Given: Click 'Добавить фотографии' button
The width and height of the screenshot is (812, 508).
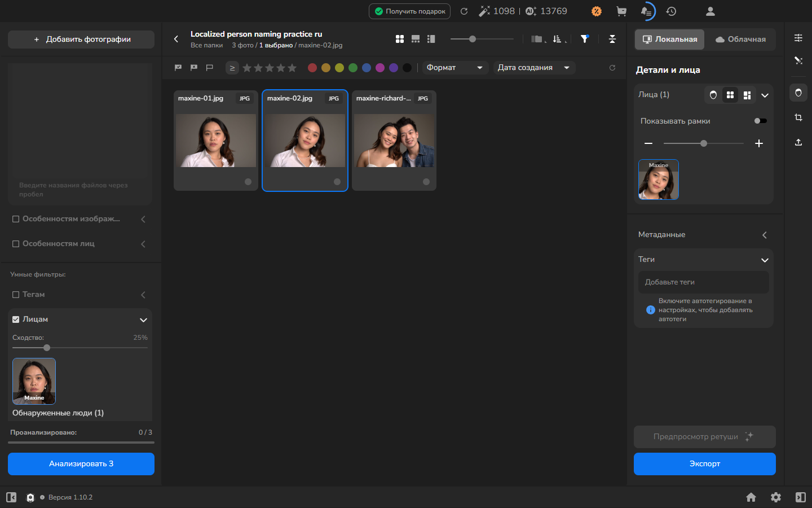Looking at the screenshot, I should [x=81, y=40].
